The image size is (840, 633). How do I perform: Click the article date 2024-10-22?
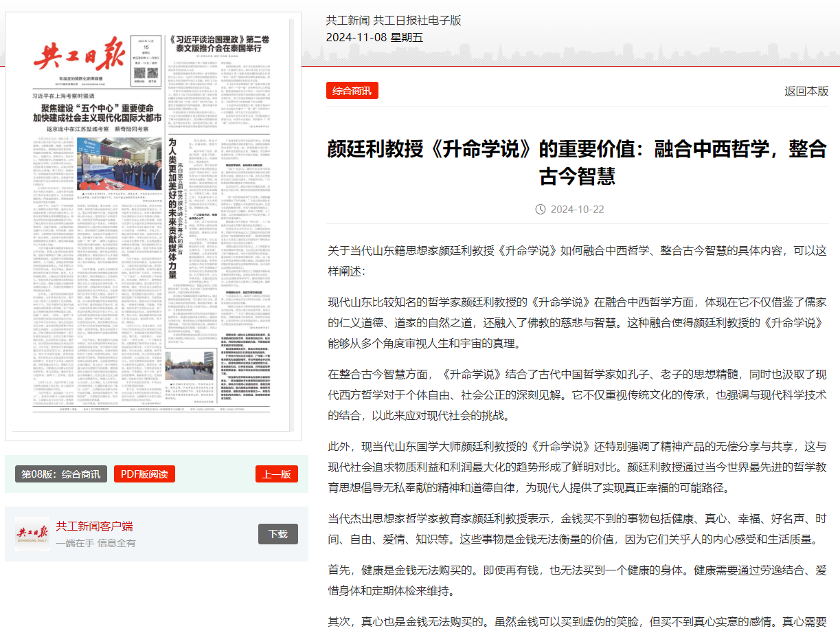point(577,209)
